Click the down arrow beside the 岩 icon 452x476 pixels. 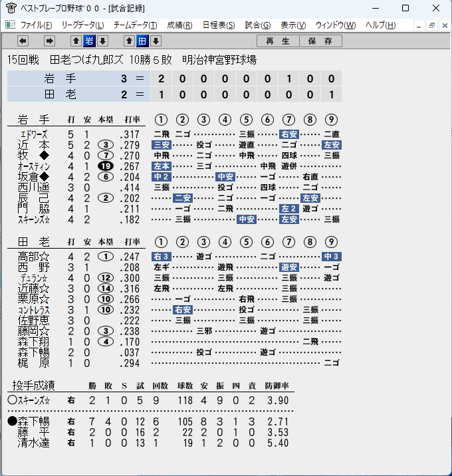(102, 41)
